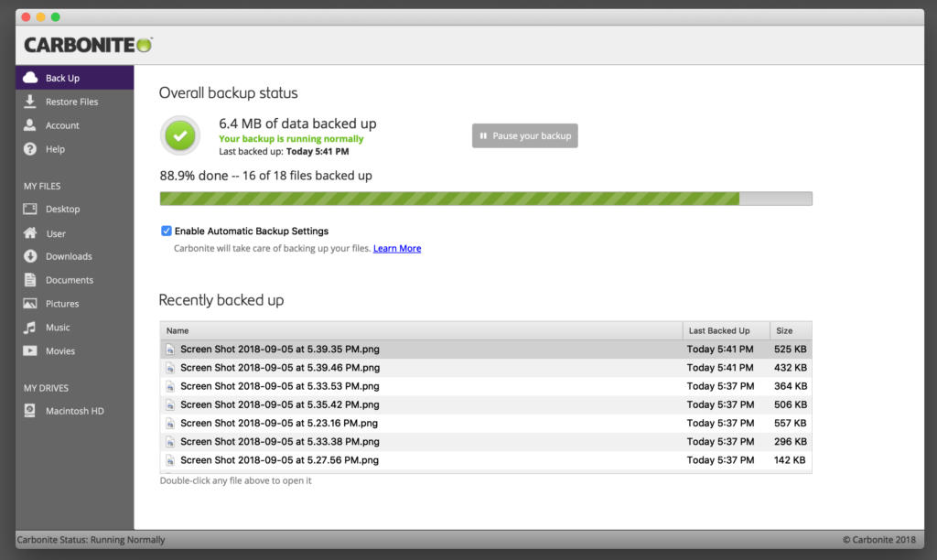The height and width of the screenshot is (560, 937).
Task: Select the Music note icon
Action: pyautogui.click(x=31, y=327)
